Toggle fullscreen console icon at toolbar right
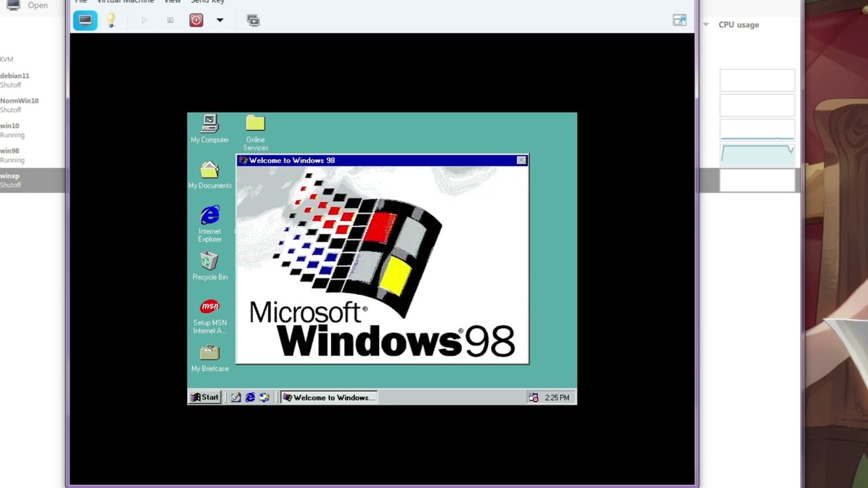The height and width of the screenshot is (488, 868). pyautogui.click(x=679, y=20)
